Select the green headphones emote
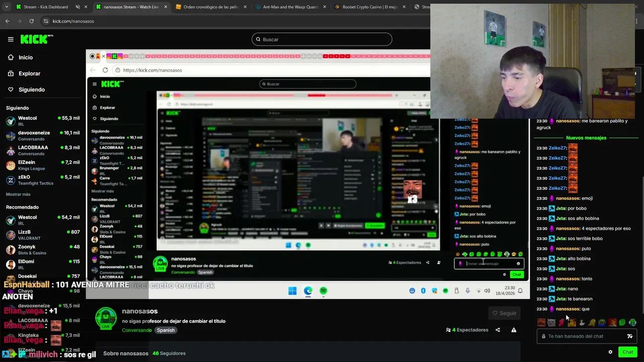 pyautogui.click(x=632, y=322)
